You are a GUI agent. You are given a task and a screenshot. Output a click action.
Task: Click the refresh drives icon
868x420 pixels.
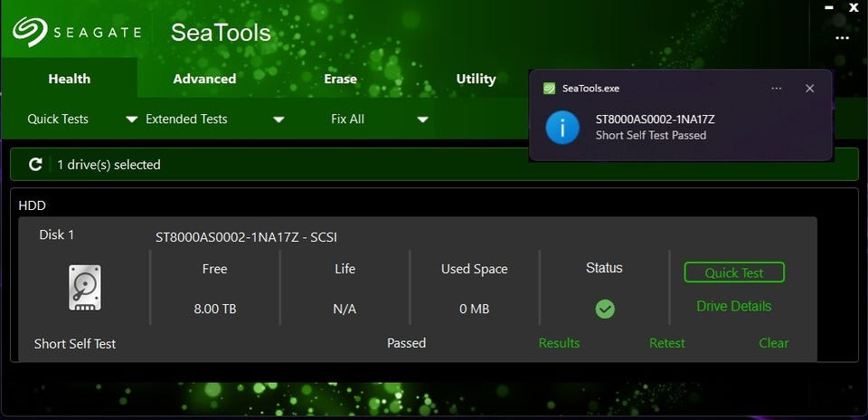click(x=35, y=164)
